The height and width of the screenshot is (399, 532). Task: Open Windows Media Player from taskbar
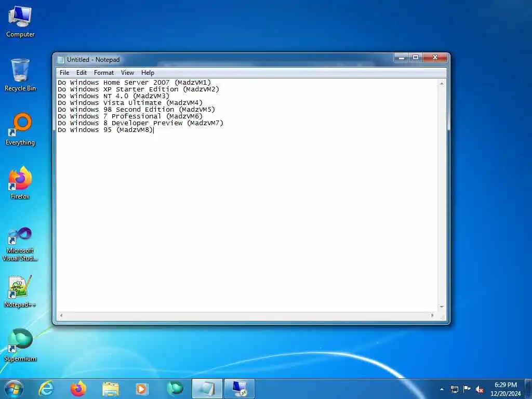click(x=142, y=389)
